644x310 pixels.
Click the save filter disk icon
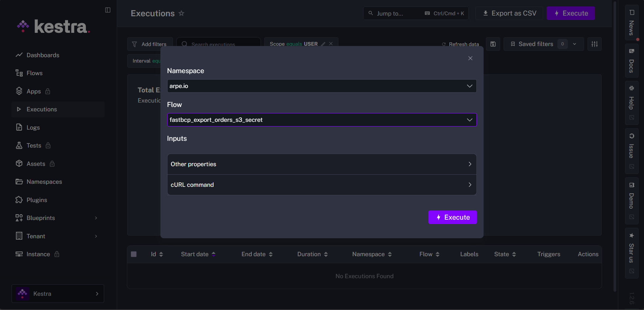tap(493, 44)
